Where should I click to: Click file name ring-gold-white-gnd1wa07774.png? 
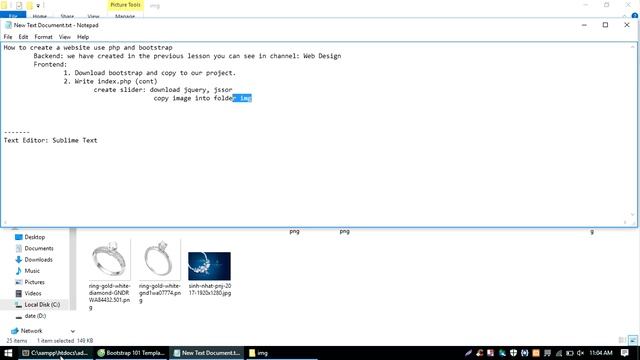click(x=160, y=293)
